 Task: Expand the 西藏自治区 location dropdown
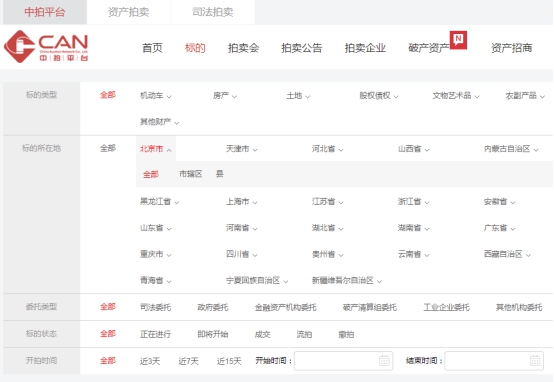point(507,254)
